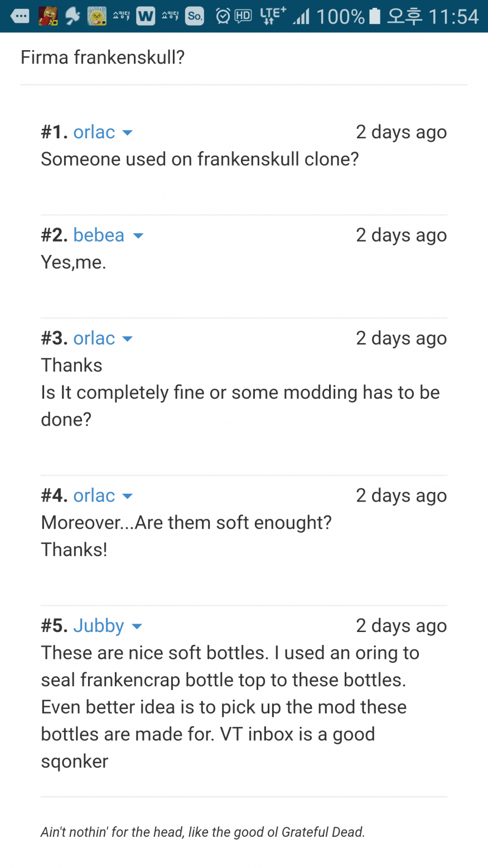This screenshot has width=488, height=868.
Task: Tap the HD voice status icon
Action: (243, 16)
